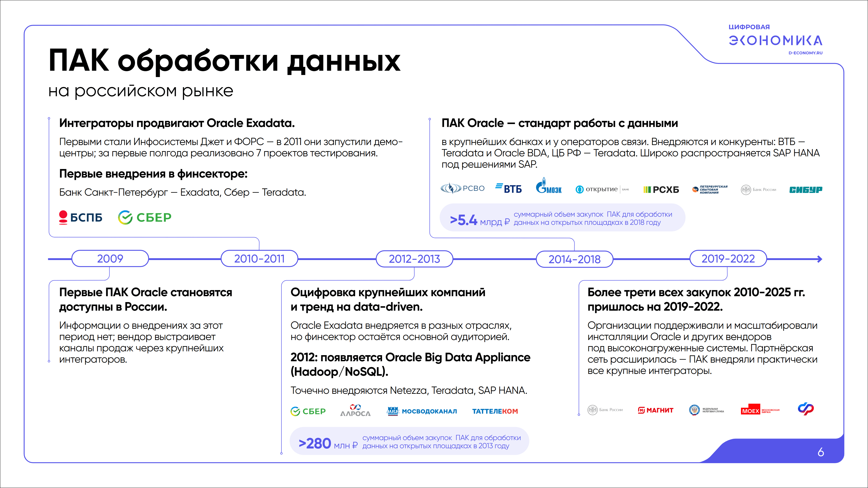Click the Мосводоканал logo

(x=422, y=411)
